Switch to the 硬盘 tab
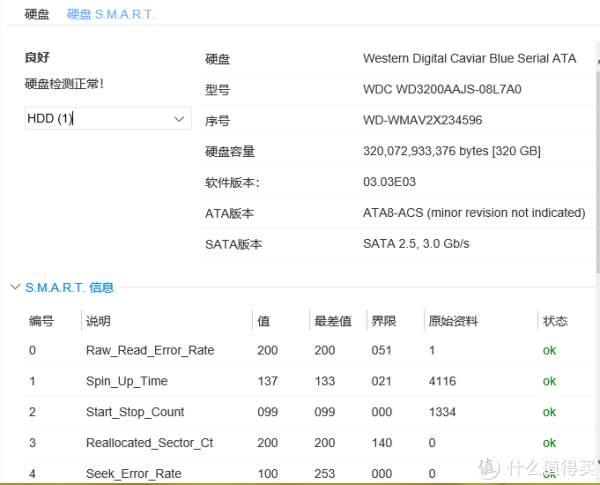Viewport: 600px width, 485px height. click(x=37, y=15)
